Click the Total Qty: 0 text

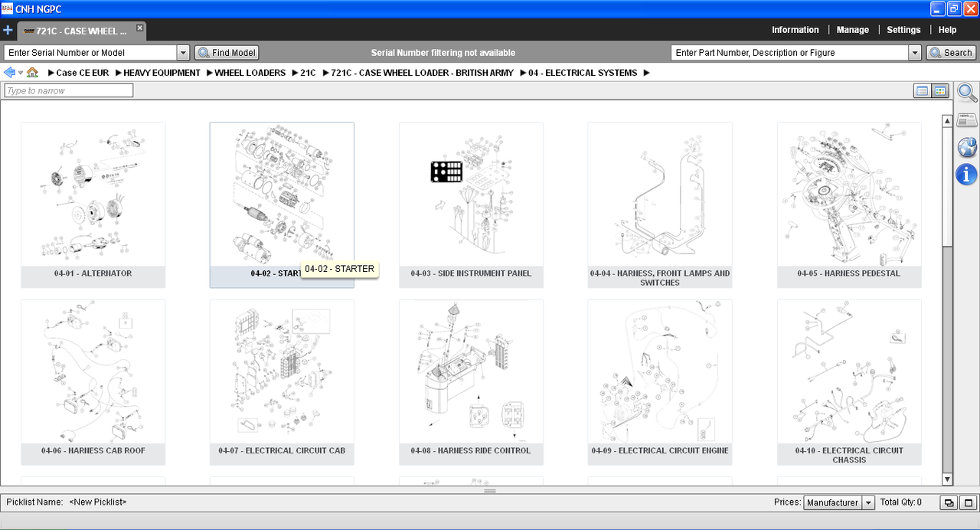coord(901,502)
